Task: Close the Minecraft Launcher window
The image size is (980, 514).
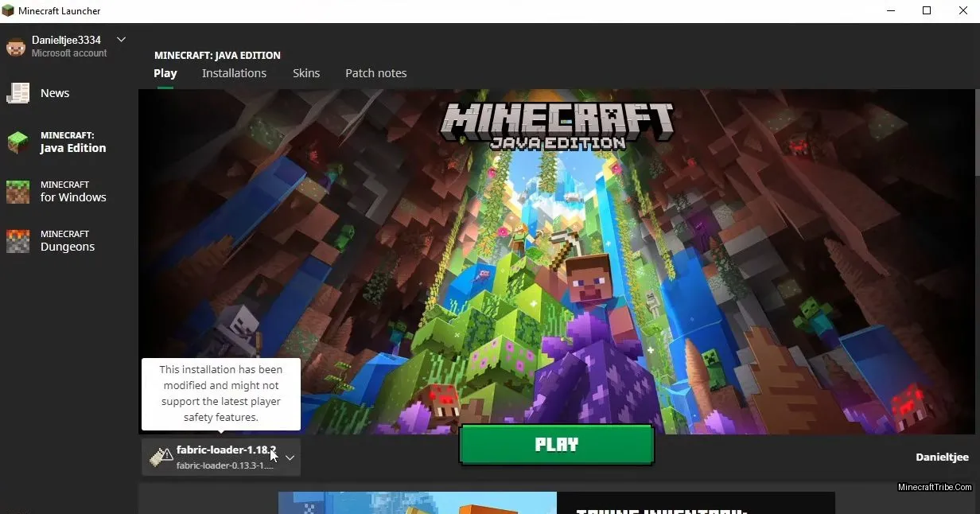Action: [x=962, y=11]
